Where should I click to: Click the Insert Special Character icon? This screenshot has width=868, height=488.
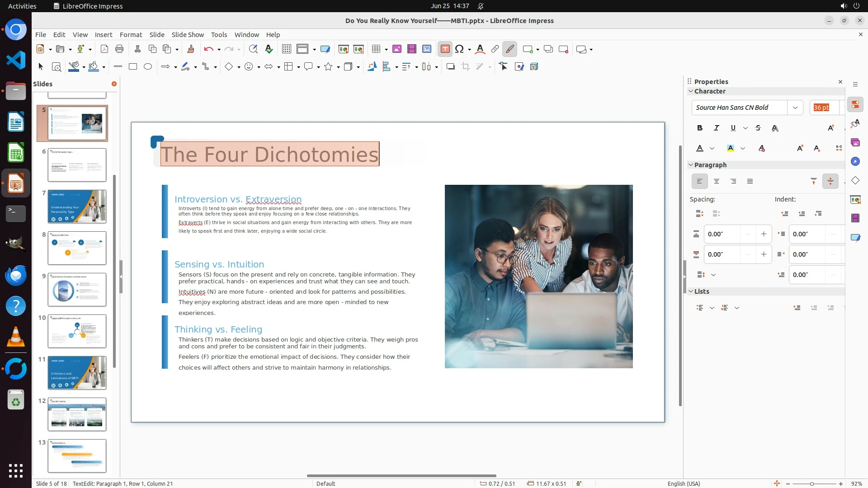459,49
